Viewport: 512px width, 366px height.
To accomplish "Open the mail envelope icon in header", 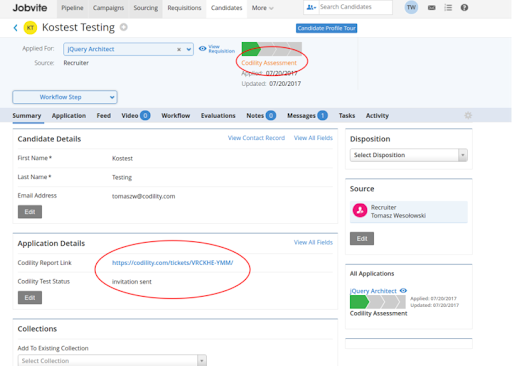I will coord(432,8).
